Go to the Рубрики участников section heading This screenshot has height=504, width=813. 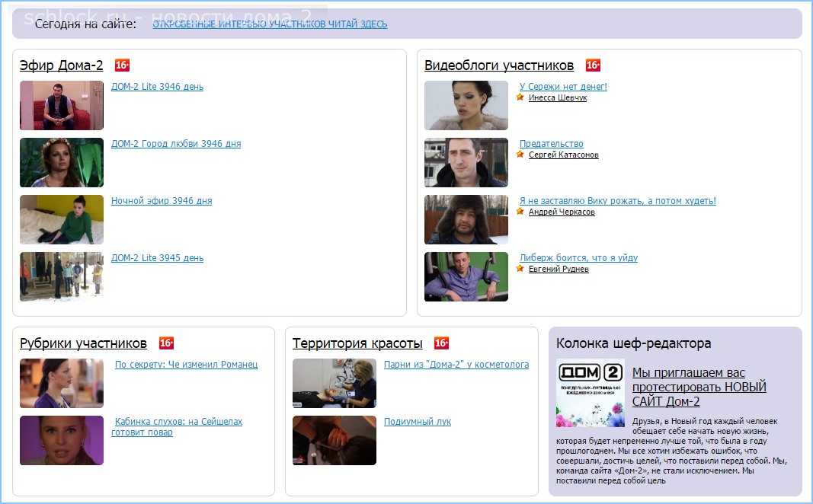[83, 343]
